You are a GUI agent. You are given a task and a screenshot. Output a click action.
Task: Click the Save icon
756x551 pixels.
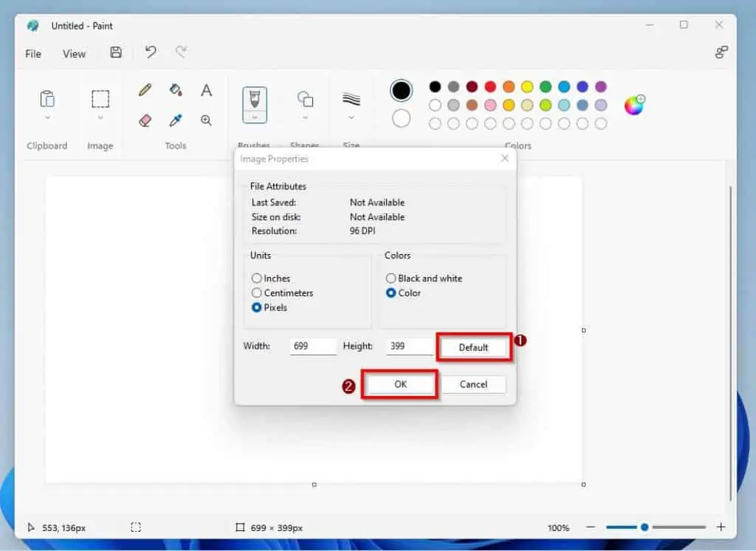click(x=115, y=52)
